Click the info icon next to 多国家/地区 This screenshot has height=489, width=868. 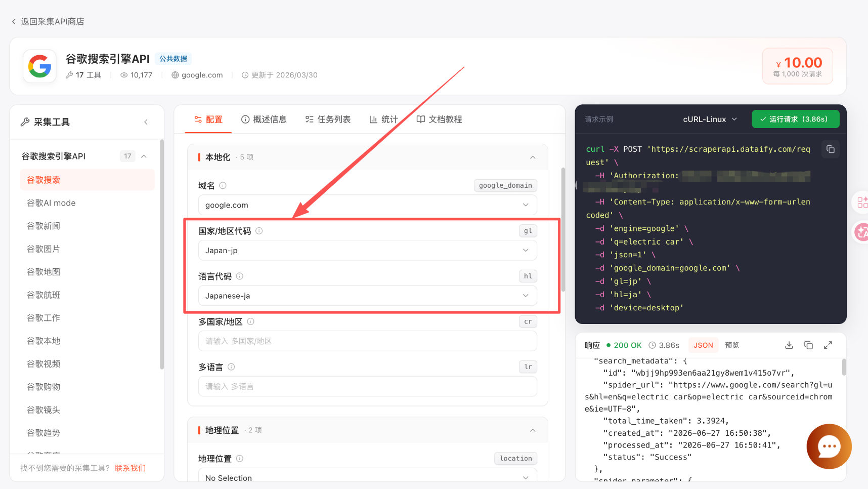click(x=250, y=321)
